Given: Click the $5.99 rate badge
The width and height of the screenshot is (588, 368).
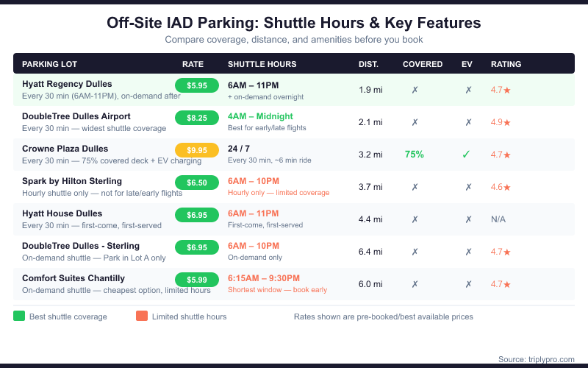Looking at the screenshot, I should pos(197,280).
